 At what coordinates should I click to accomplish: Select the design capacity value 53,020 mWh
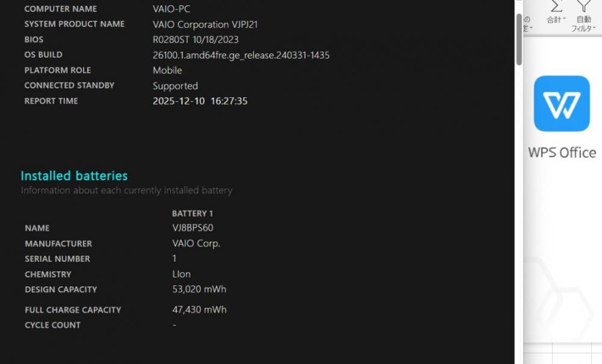(x=199, y=289)
